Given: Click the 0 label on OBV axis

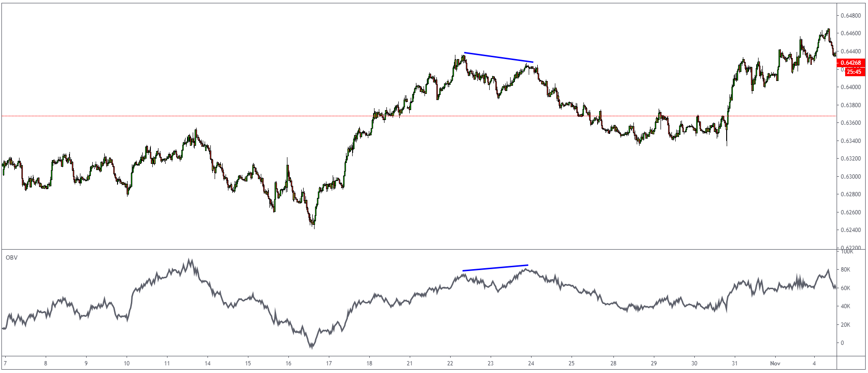Looking at the screenshot, I should click(842, 343).
